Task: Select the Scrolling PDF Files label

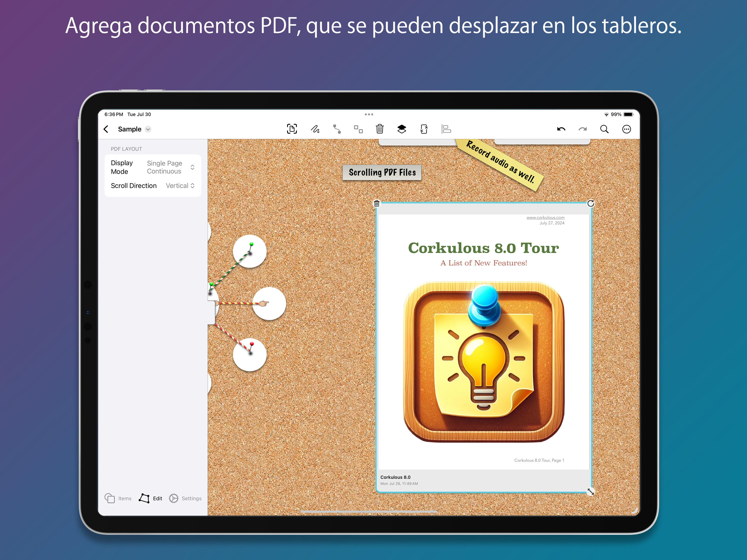Action: [x=382, y=173]
